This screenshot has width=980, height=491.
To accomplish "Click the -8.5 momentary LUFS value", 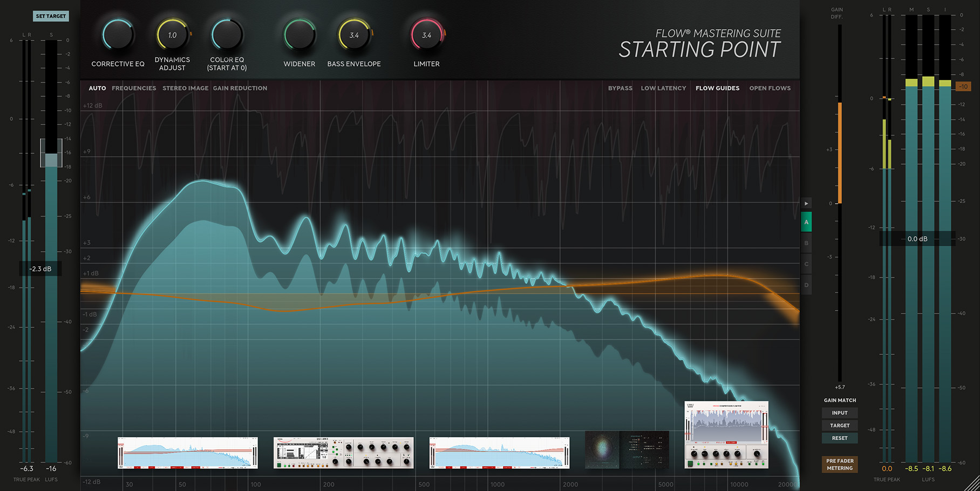I will coord(911,468).
